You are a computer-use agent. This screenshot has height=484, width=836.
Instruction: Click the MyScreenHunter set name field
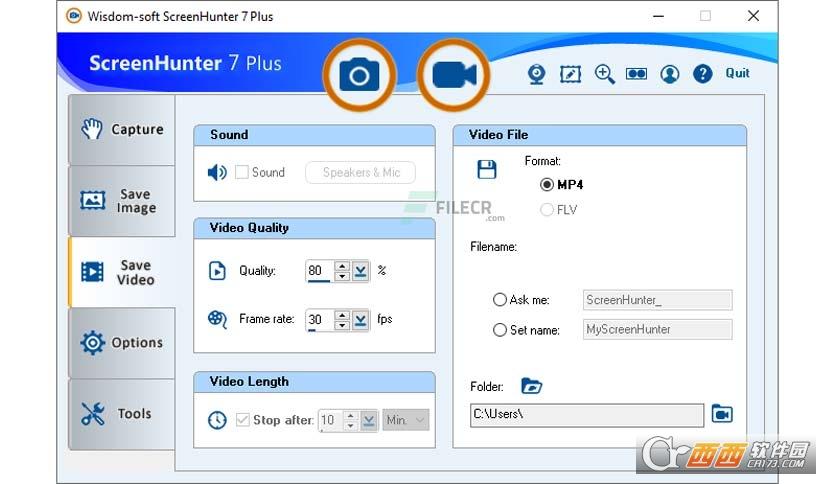(x=657, y=329)
